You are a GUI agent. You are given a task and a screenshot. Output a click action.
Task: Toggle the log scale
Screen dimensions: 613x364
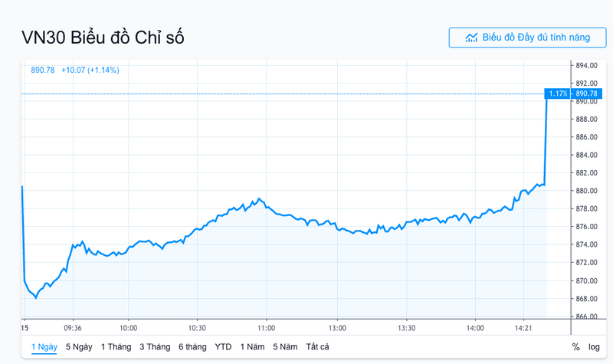pyautogui.click(x=594, y=346)
